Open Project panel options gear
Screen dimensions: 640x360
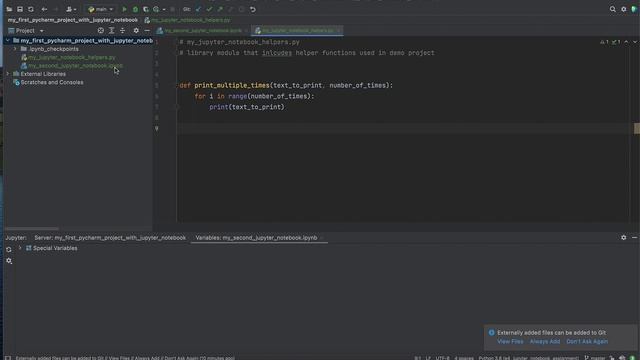[136, 31]
